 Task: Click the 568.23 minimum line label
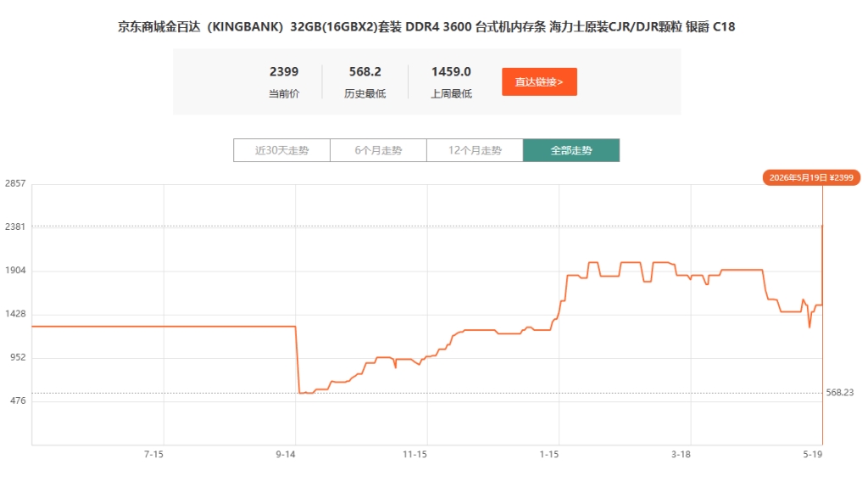(x=840, y=392)
